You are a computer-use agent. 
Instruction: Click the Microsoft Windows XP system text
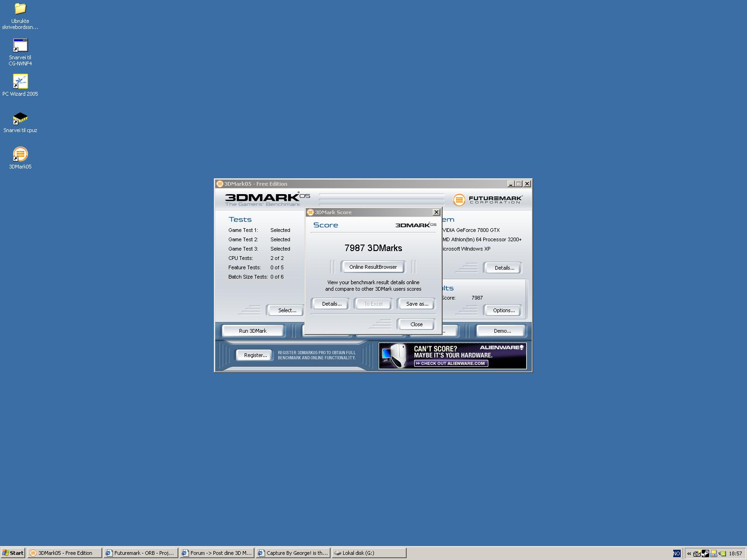[x=466, y=249]
